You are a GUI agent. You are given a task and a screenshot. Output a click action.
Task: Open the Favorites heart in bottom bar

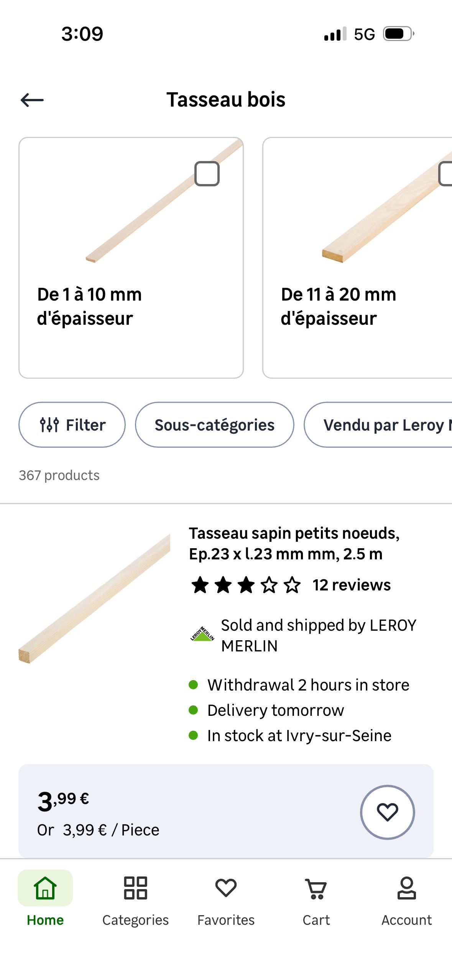tap(226, 888)
